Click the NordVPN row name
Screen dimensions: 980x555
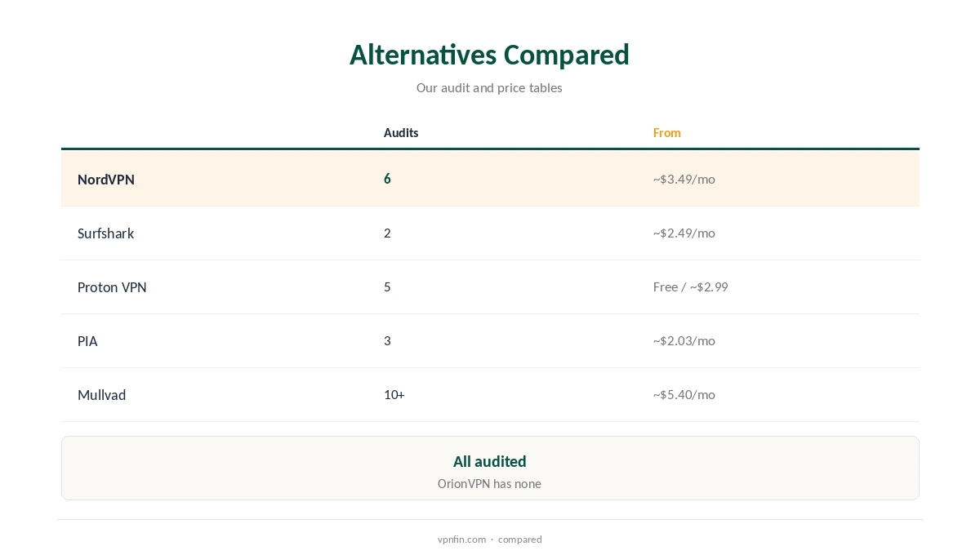click(106, 180)
